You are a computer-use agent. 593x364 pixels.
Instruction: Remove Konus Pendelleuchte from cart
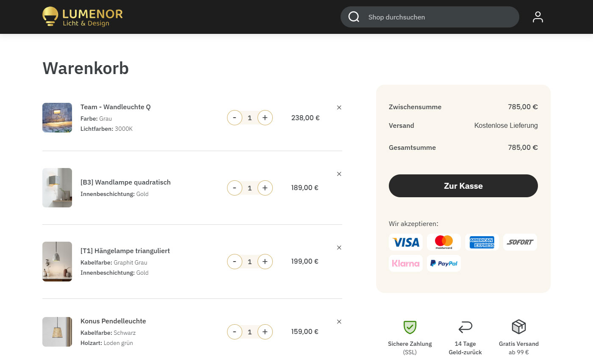point(339,322)
